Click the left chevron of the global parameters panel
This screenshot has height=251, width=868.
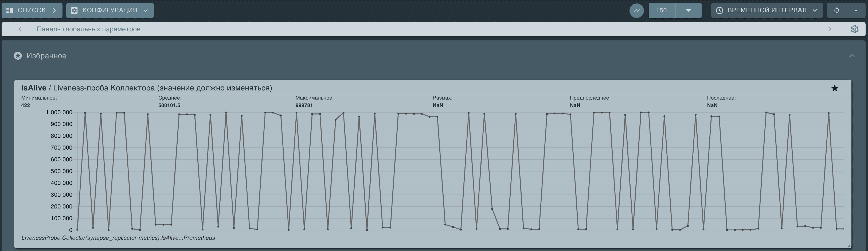point(20,29)
